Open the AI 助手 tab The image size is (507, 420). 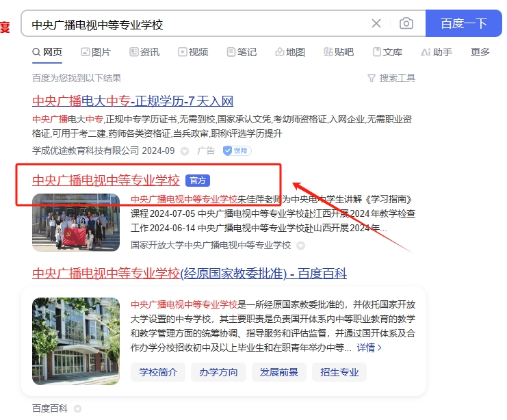click(437, 52)
